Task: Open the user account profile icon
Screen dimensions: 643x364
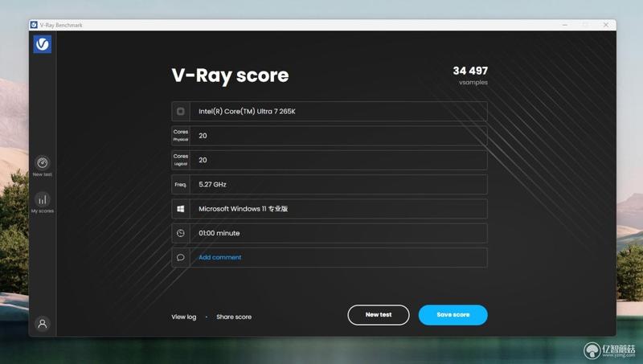Action: [x=43, y=323]
